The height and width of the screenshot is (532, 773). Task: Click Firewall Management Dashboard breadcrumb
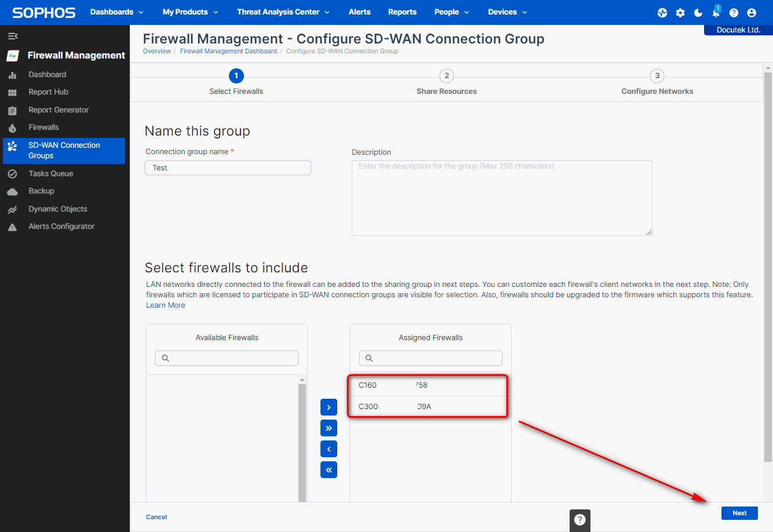[228, 51]
